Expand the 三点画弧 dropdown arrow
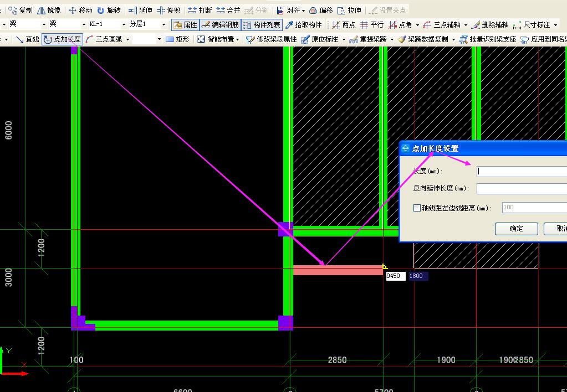The height and width of the screenshot is (392, 567). pyautogui.click(x=127, y=39)
